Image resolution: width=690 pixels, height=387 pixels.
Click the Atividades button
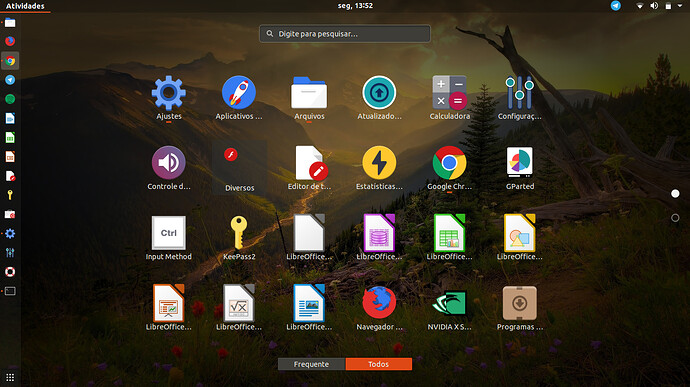click(x=25, y=6)
